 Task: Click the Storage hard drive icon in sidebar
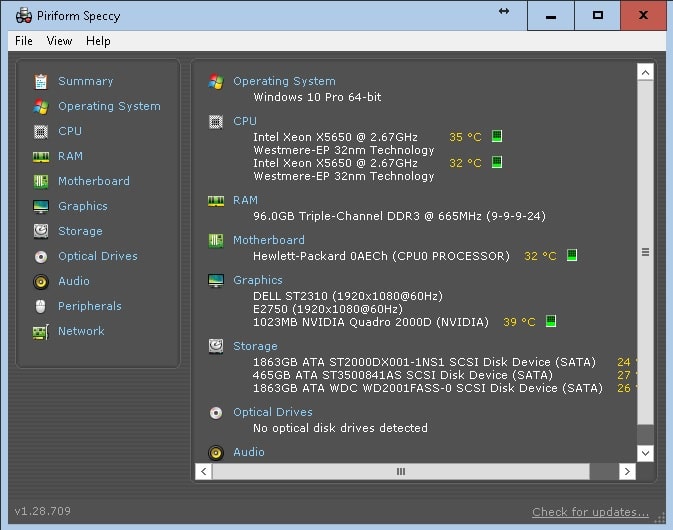pos(41,231)
